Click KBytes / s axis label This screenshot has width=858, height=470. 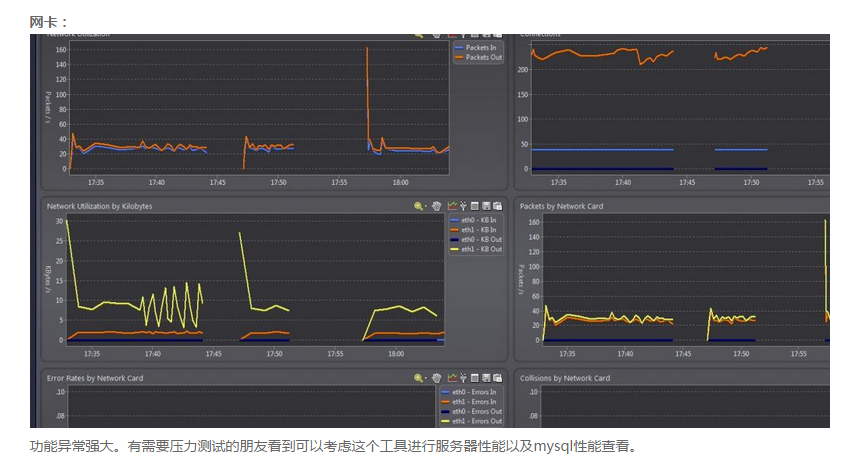pos(48,281)
